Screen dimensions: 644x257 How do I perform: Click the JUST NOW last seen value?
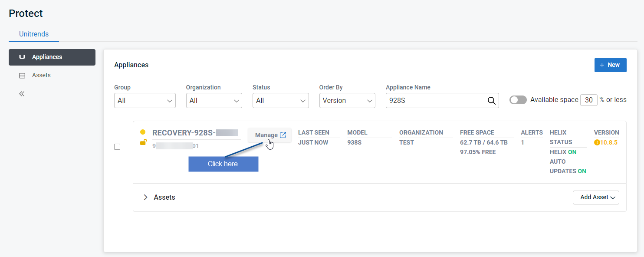pos(313,142)
